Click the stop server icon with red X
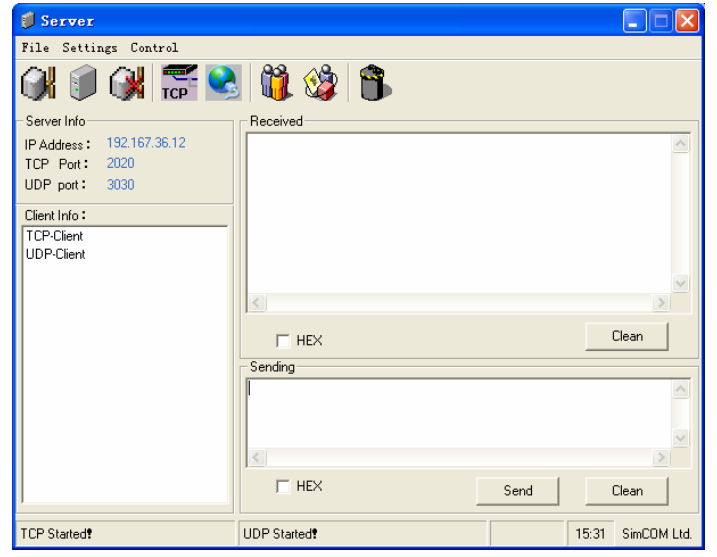Viewport: 717px width, 557px height. point(127,83)
